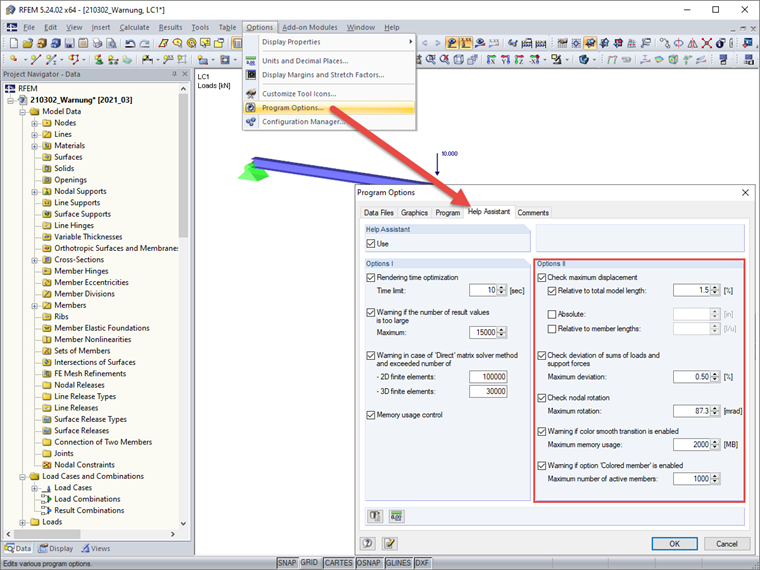Click the previous load case left arrow
This screenshot has width=760, height=570.
click(425, 44)
